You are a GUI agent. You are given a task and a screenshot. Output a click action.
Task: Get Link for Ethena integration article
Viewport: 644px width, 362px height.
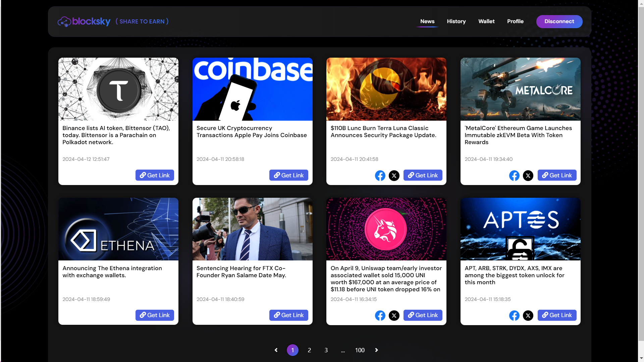pos(155,315)
